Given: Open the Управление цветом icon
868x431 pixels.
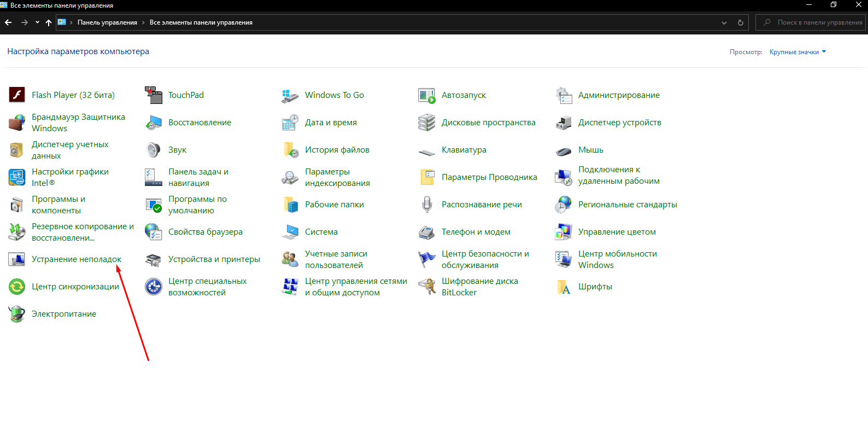Looking at the screenshot, I should click(x=564, y=232).
